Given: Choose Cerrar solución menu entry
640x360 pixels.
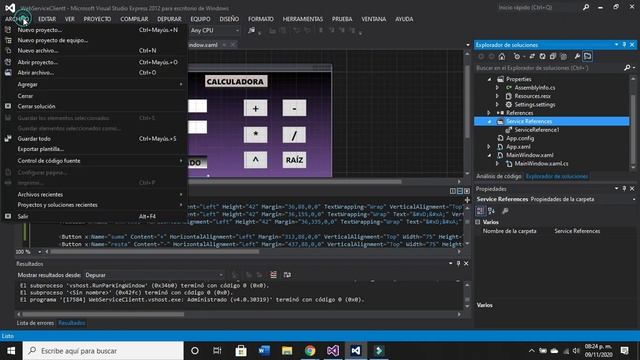Looking at the screenshot, I should pos(94,106).
